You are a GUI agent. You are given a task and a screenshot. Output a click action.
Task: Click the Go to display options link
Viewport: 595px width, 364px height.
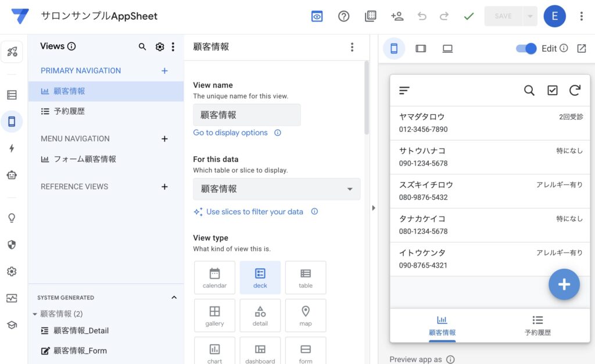[x=231, y=133]
